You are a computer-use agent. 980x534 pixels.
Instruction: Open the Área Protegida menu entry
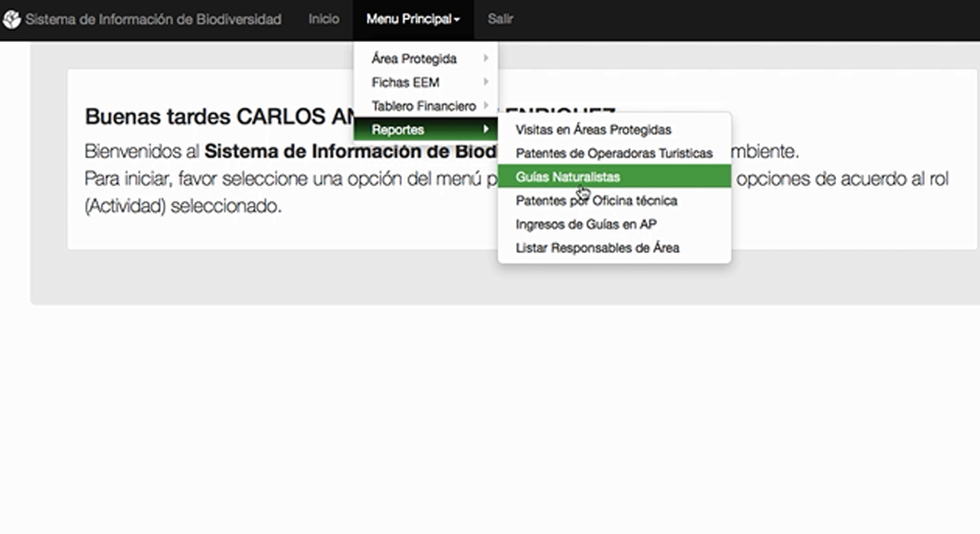tap(414, 59)
